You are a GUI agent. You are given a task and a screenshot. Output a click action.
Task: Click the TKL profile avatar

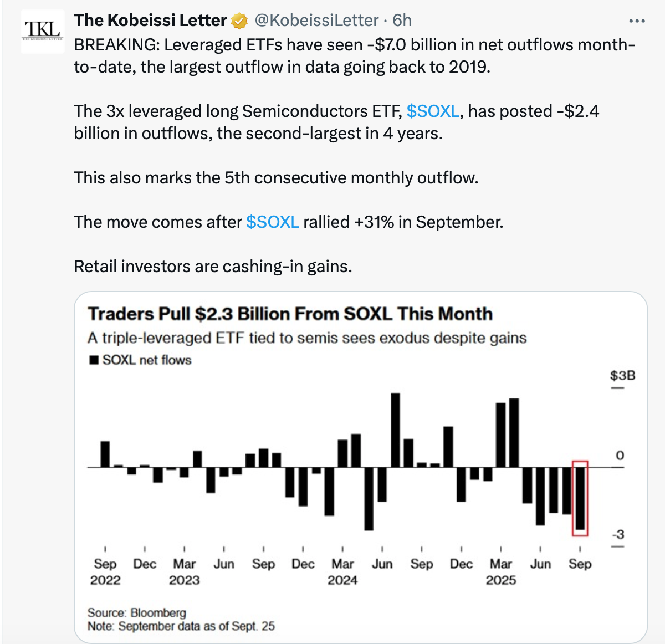click(x=42, y=32)
